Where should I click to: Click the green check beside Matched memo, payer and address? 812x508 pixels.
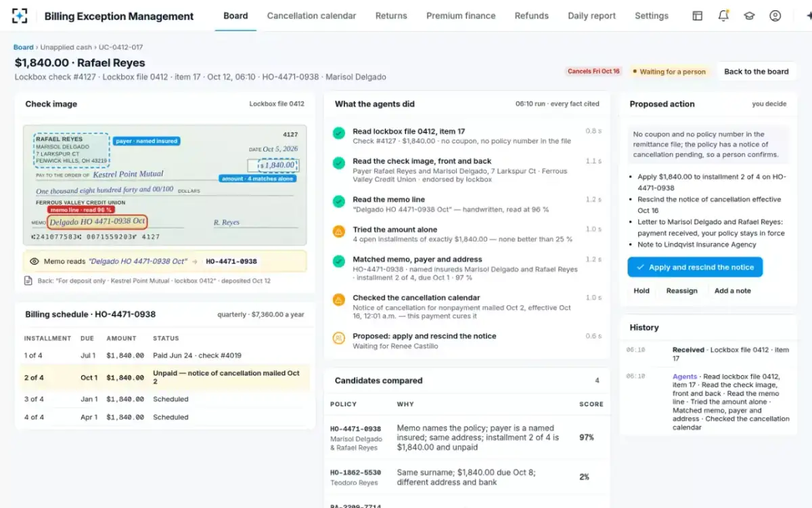[x=339, y=261]
